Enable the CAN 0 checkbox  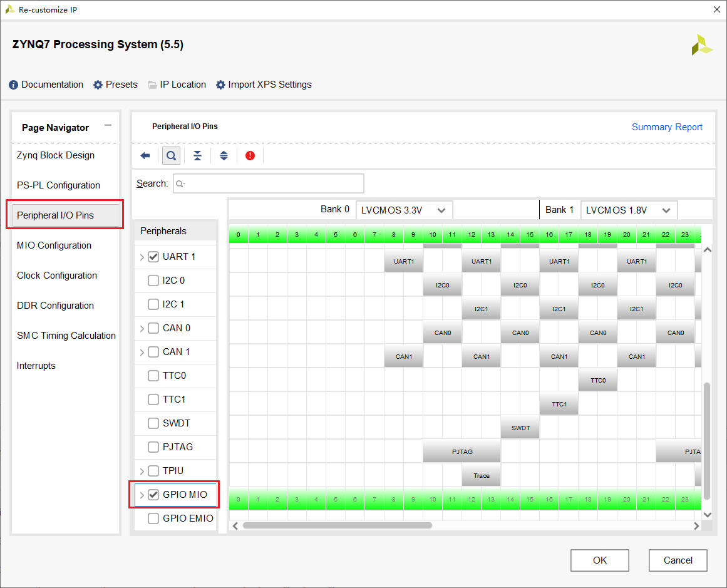click(x=153, y=328)
